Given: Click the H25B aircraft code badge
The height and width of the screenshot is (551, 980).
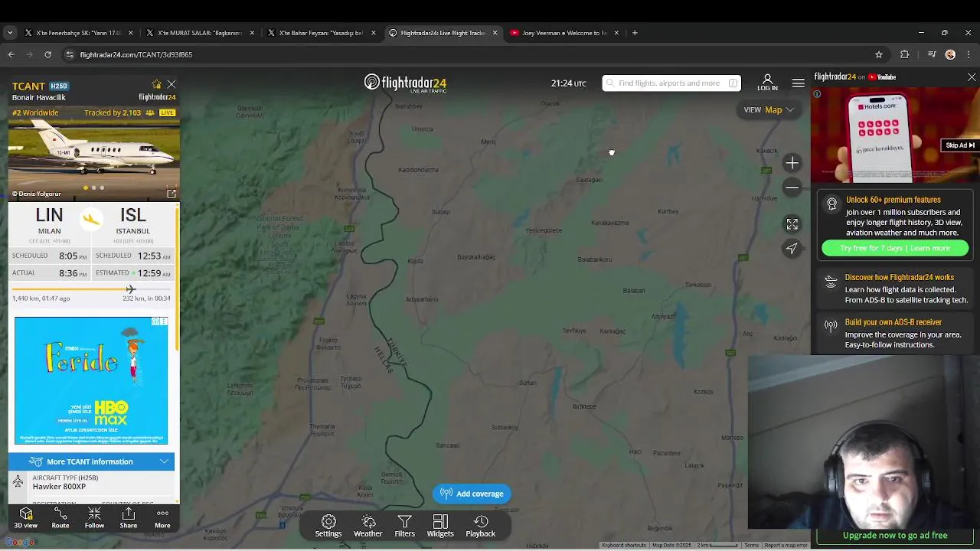Looking at the screenshot, I should pos(59,86).
